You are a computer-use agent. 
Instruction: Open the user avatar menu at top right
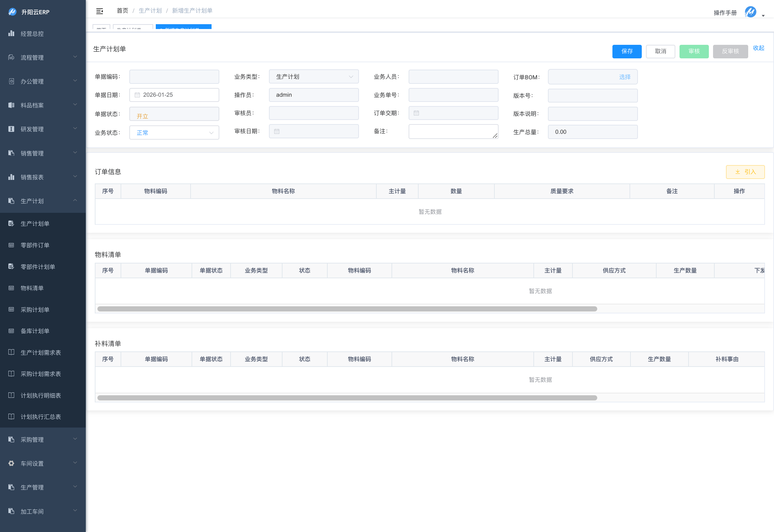click(x=751, y=12)
